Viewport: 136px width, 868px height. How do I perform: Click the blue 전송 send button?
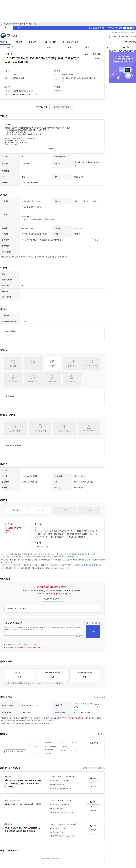click(x=93, y=632)
